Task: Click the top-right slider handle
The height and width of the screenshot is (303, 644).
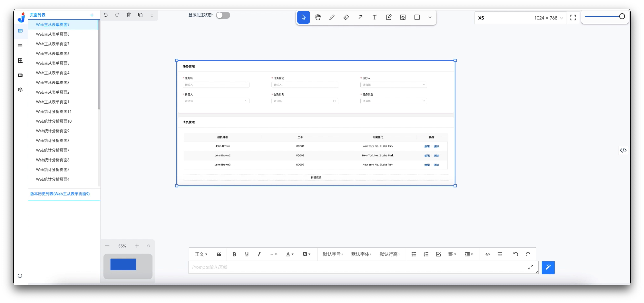Action: point(622,17)
